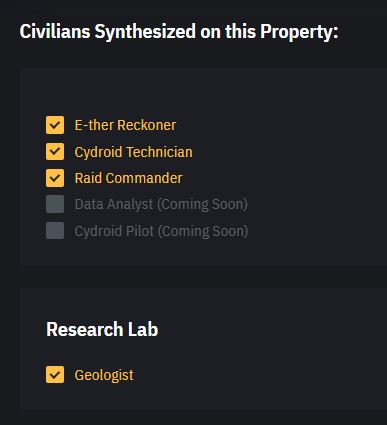The height and width of the screenshot is (425, 387).
Task: Uncheck the E-ther Reckoner checkbox
Action: click(55, 125)
